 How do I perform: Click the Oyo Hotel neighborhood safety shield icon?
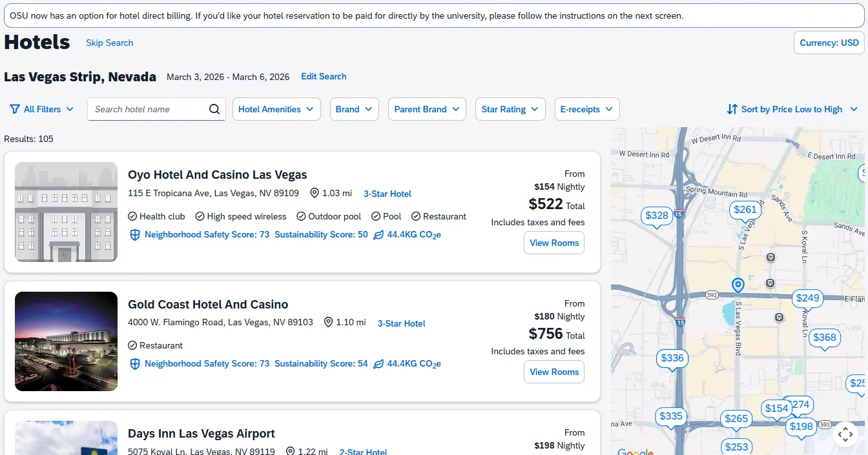click(x=135, y=235)
